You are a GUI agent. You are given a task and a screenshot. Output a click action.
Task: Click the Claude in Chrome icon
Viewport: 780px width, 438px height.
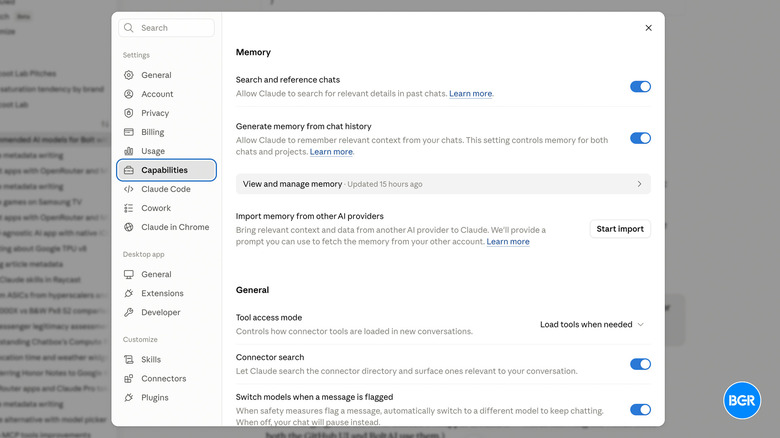point(129,227)
